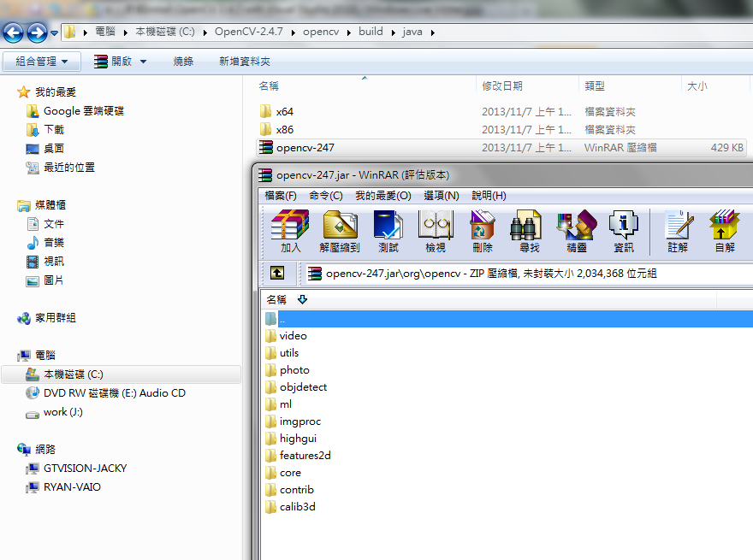Screen dimensions: 753x560
Task: Select the calib3d folder in the archive
Action: point(297,507)
